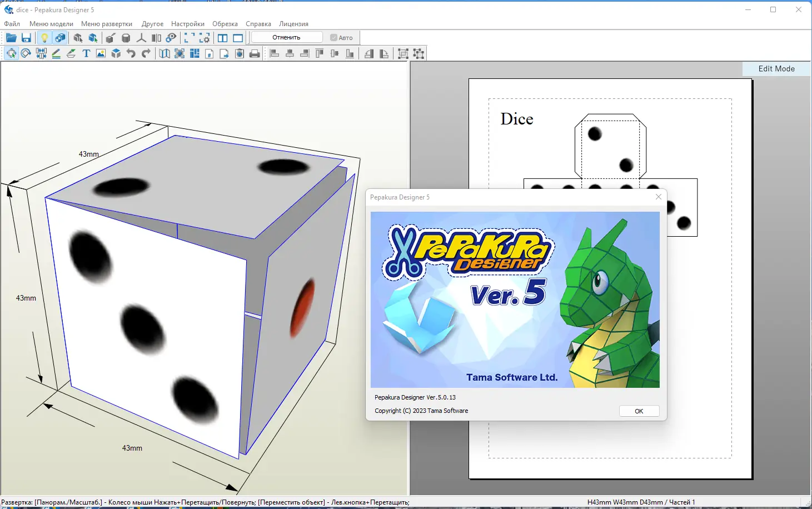This screenshot has width=812, height=509.
Task: Uncheck the Авто checkbox
Action: (332, 37)
